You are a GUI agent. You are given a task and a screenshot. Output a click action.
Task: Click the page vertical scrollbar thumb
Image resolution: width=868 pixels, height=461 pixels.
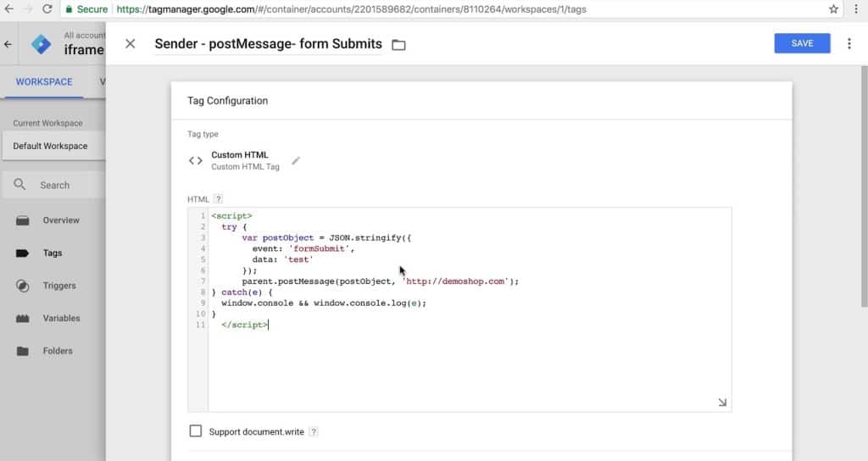tap(864, 186)
